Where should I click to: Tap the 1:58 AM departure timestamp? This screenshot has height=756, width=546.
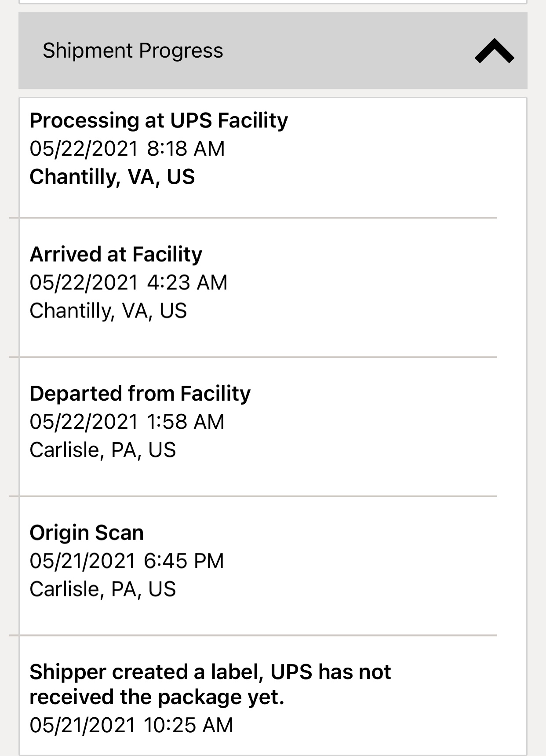(127, 422)
